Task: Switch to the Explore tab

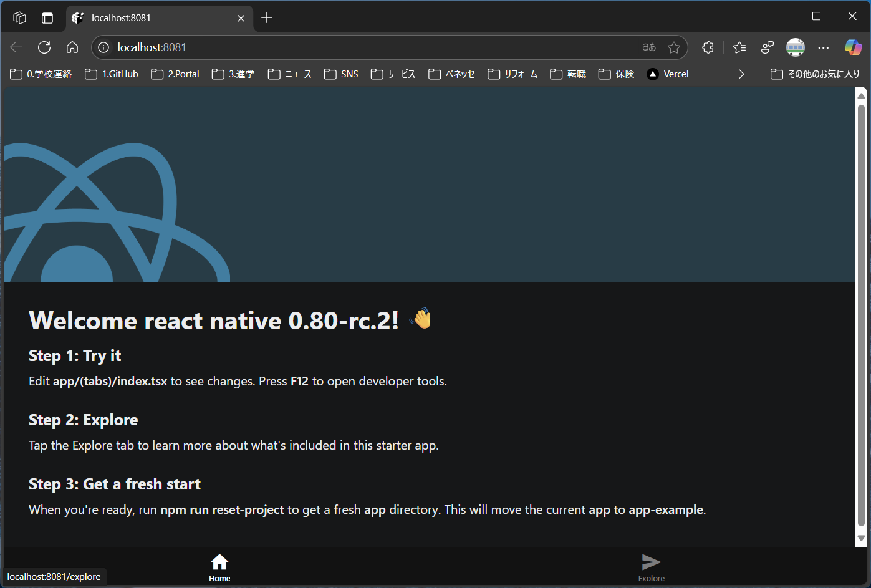Action: coord(652,567)
